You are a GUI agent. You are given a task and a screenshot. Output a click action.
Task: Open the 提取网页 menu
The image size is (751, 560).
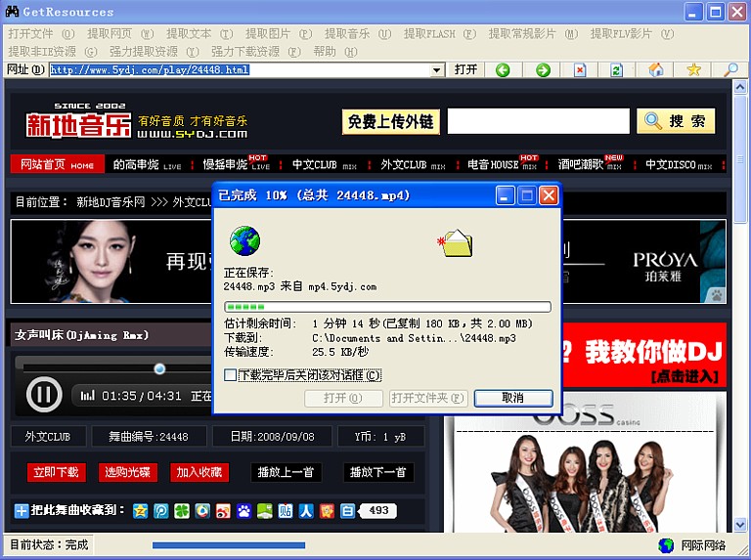click(x=120, y=34)
